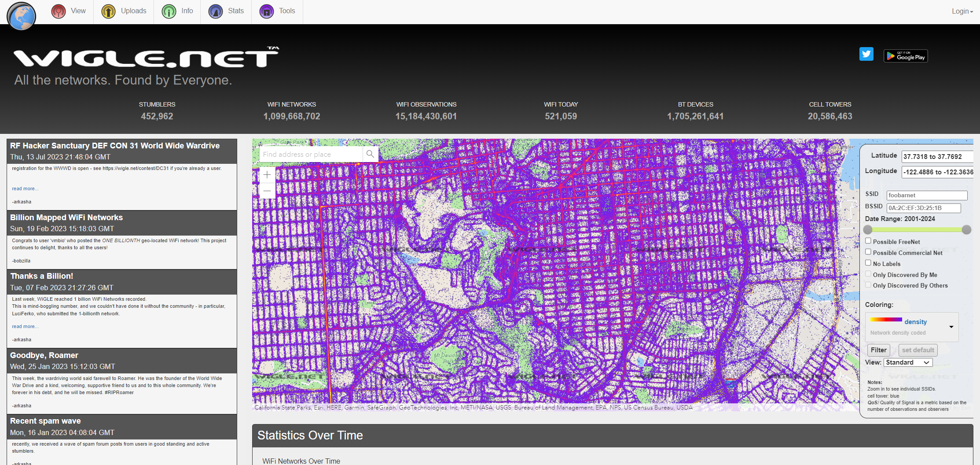Click the green Info icon

pyautogui.click(x=169, y=11)
